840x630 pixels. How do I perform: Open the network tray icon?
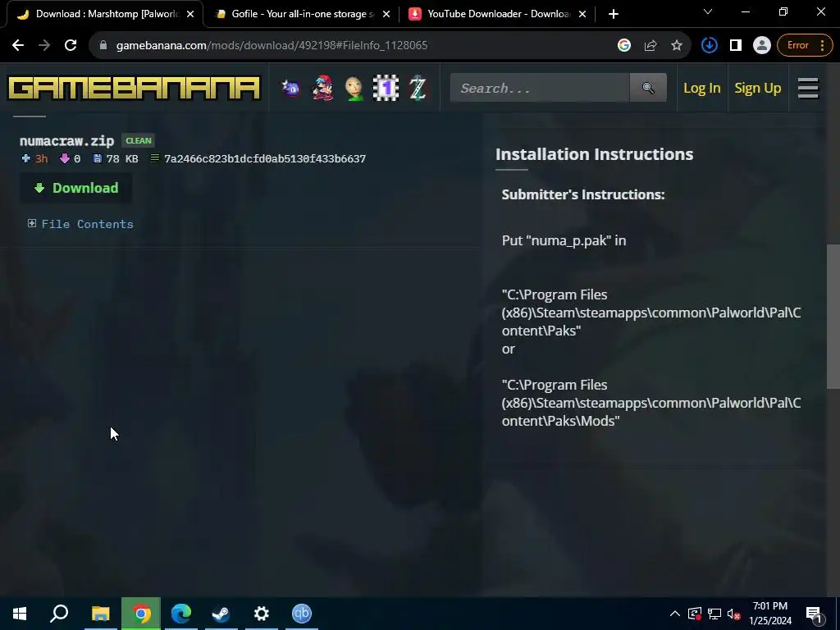[714, 614]
